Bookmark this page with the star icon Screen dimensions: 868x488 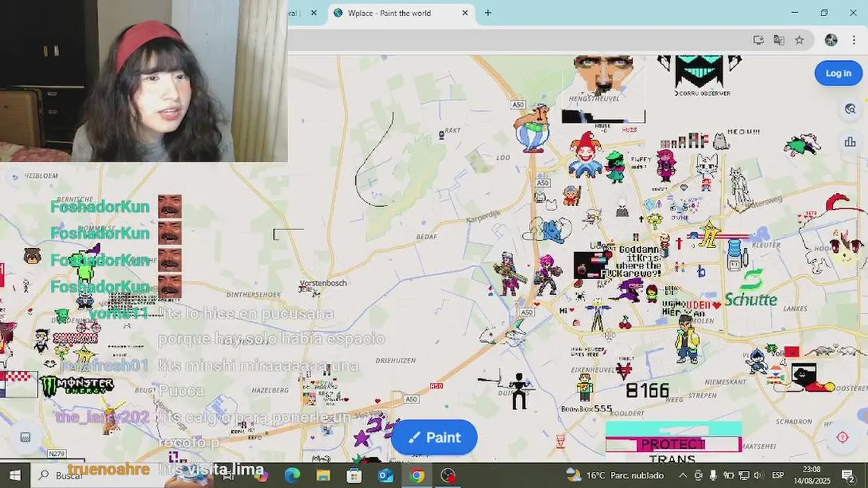pyautogui.click(x=800, y=40)
